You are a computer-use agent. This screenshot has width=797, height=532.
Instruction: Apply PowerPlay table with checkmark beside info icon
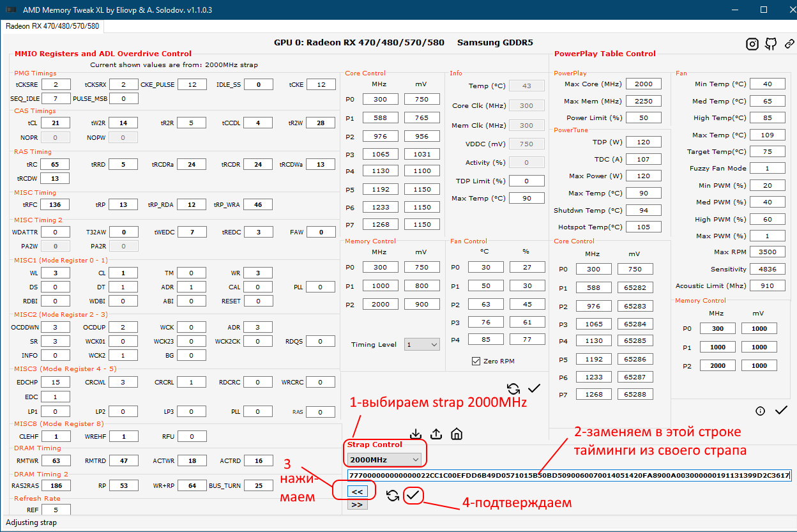(x=781, y=410)
